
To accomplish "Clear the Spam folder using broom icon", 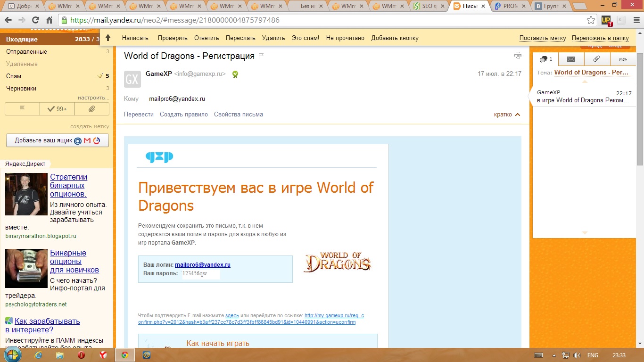I will (100, 76).
